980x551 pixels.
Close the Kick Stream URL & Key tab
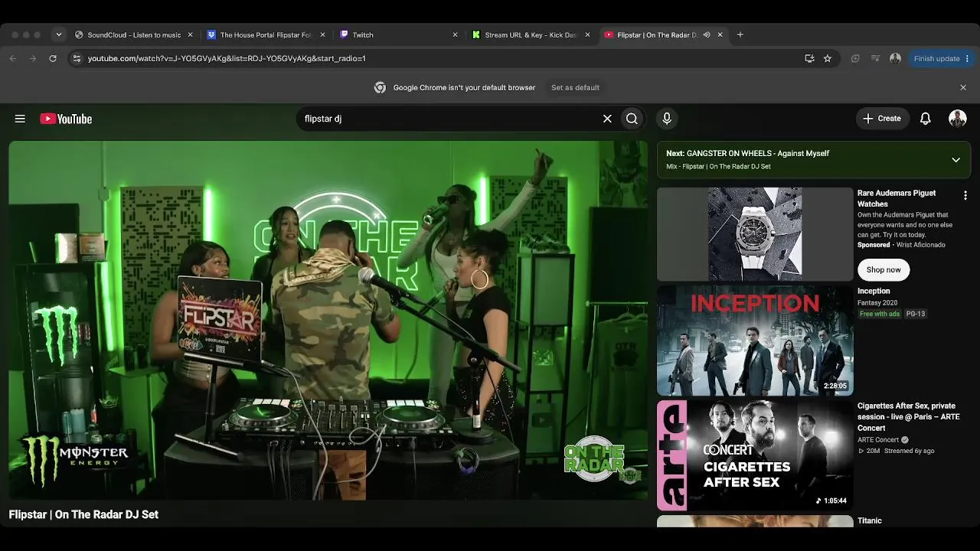587,34
